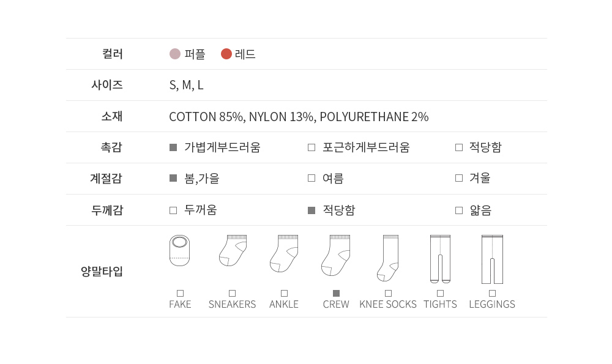Screen dimensions: 612x364
Task: Click the material composition text
Action: (299, 116)
